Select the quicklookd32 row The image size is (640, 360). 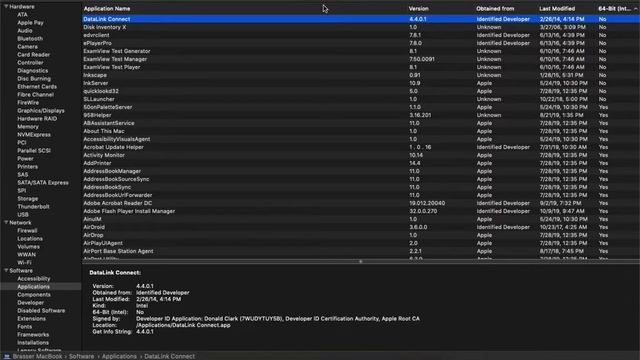pyautogui.click(x=360, y=91)
